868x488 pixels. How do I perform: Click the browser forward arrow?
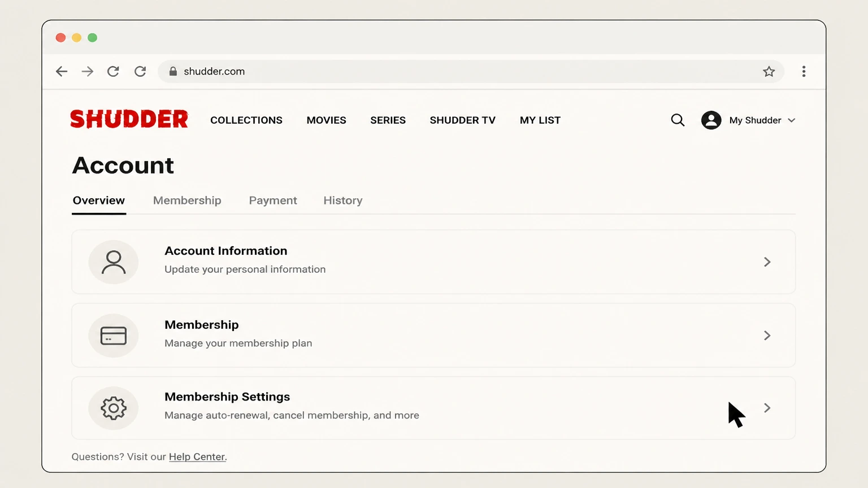(x=88, y=71)
